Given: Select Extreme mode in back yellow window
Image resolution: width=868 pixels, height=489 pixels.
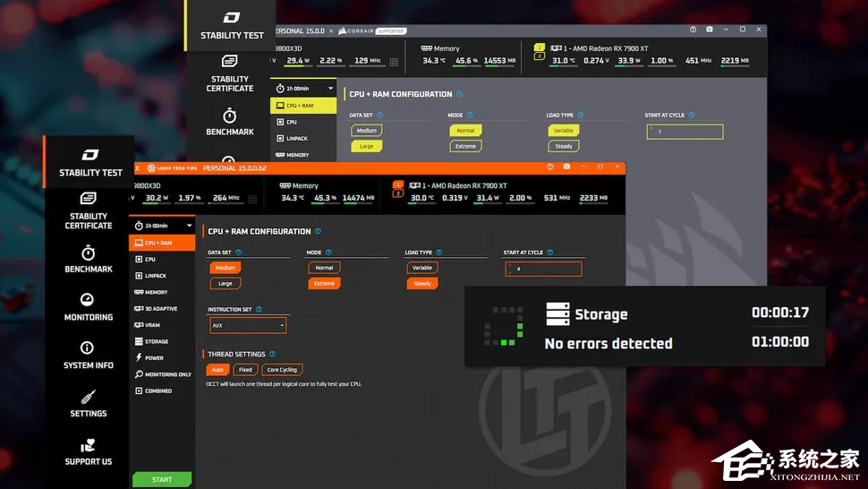Looking at the screenshot, I should click(465, 146).
